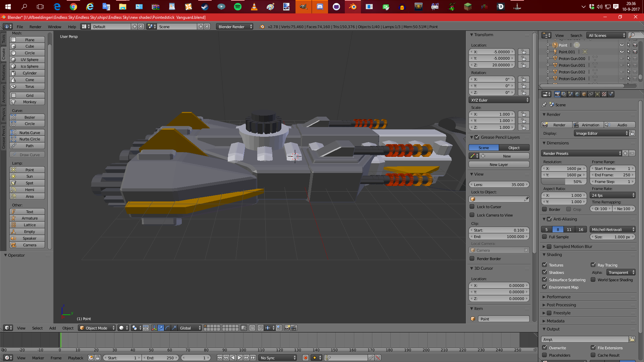The height and width of the screenshot is (362, 644).
Task: Add a Camera object
Action: coord(29,245)
